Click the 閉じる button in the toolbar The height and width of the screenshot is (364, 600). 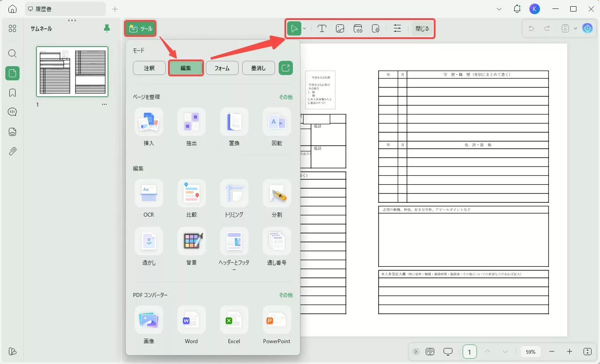[x=421, y=28]
